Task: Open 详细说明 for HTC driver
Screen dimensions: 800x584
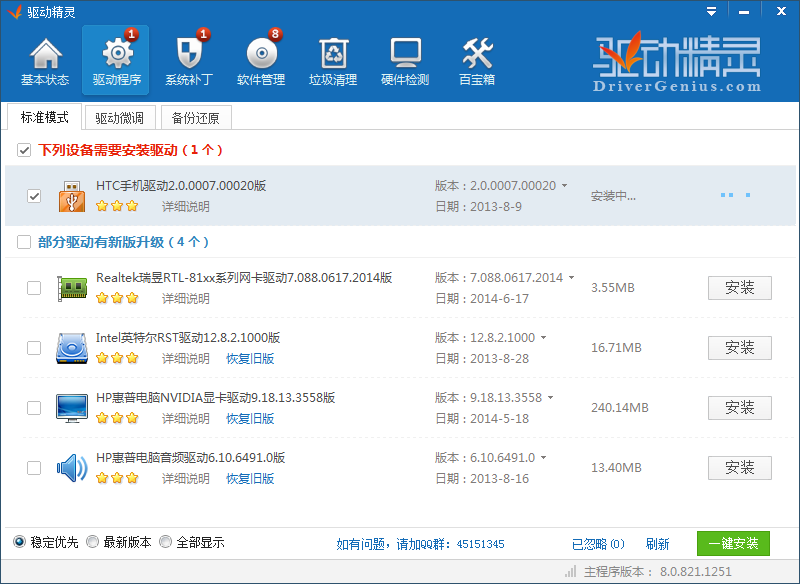Action: 186,207
